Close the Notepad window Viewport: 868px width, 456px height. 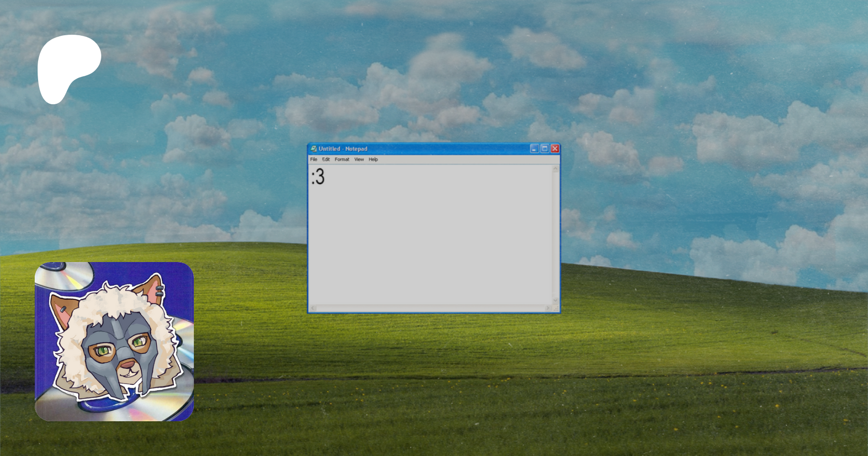point(555,149)
